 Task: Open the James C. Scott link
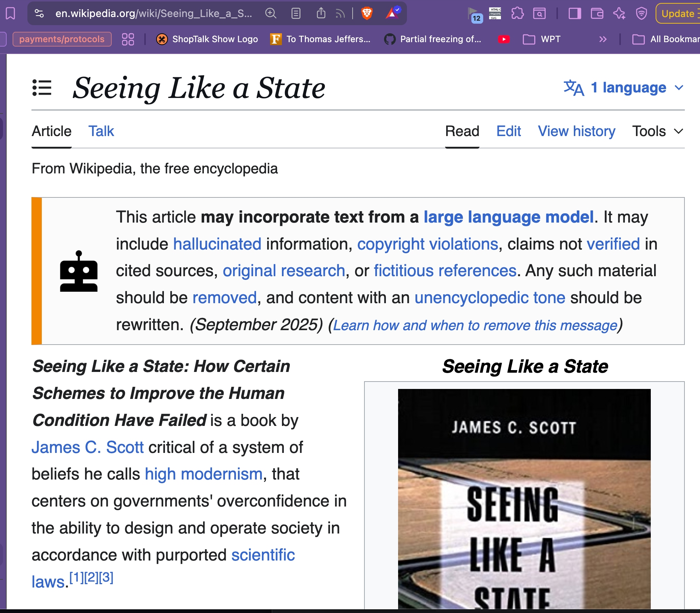pos(87,447)
